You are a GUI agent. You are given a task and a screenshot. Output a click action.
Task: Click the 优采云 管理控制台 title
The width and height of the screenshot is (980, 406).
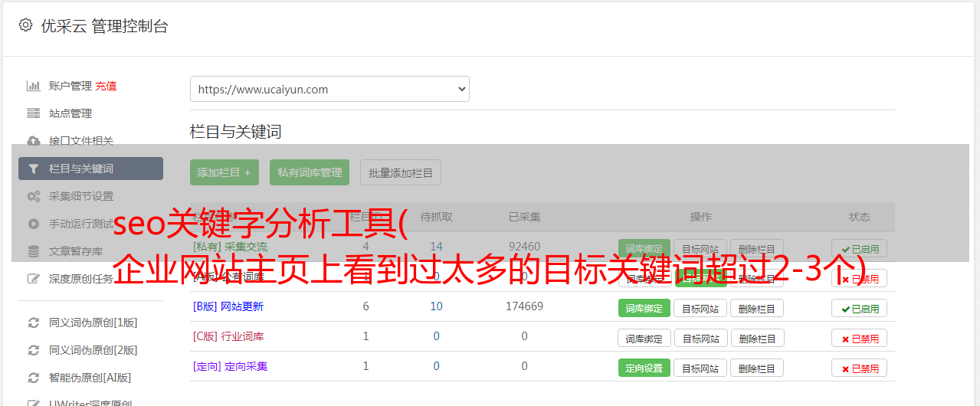(104, 26)
